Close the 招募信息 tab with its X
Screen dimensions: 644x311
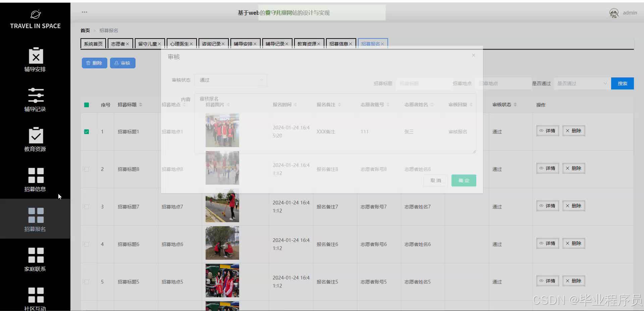click(351, 44)
